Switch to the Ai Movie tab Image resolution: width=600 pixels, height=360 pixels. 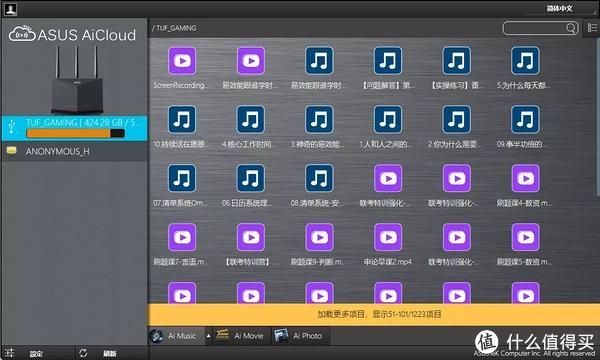pos(241,336)
